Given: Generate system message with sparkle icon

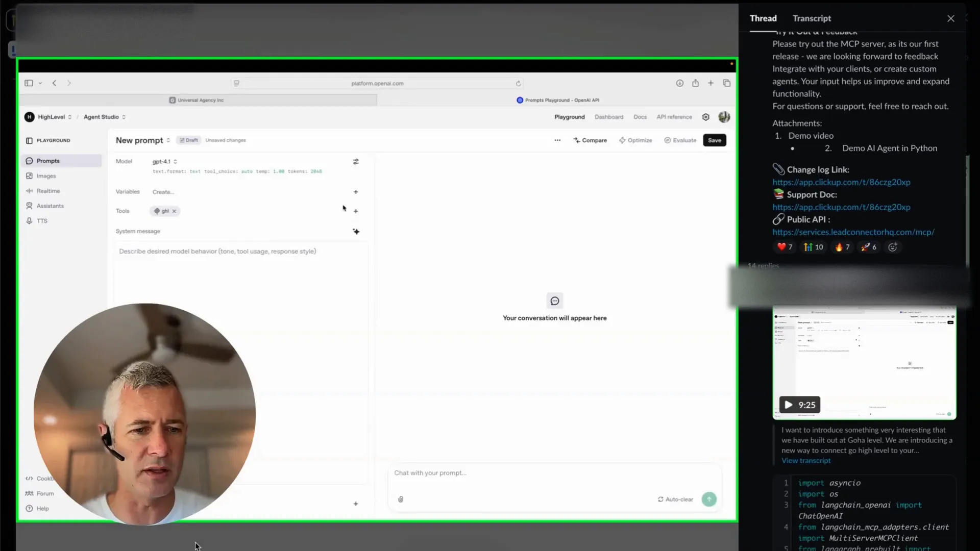Looking at the screenshot, I should tap(356, 232).
